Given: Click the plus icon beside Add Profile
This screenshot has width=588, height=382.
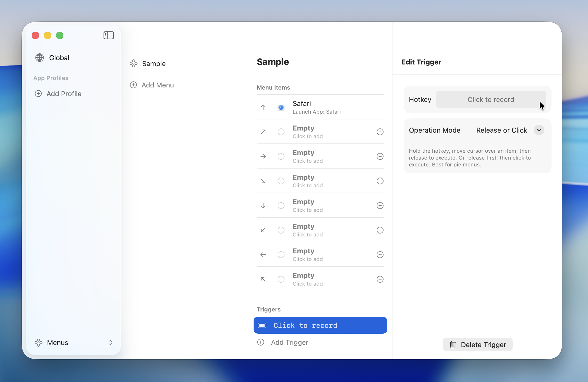Looking at the screenshot, I should [38, 94].
